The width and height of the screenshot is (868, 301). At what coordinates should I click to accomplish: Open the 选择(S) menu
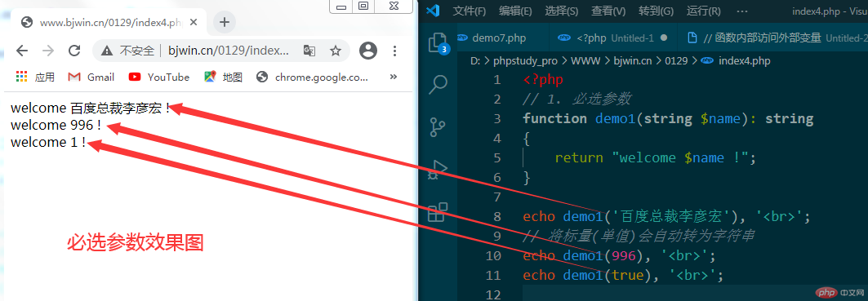click(x=561, y=11)
